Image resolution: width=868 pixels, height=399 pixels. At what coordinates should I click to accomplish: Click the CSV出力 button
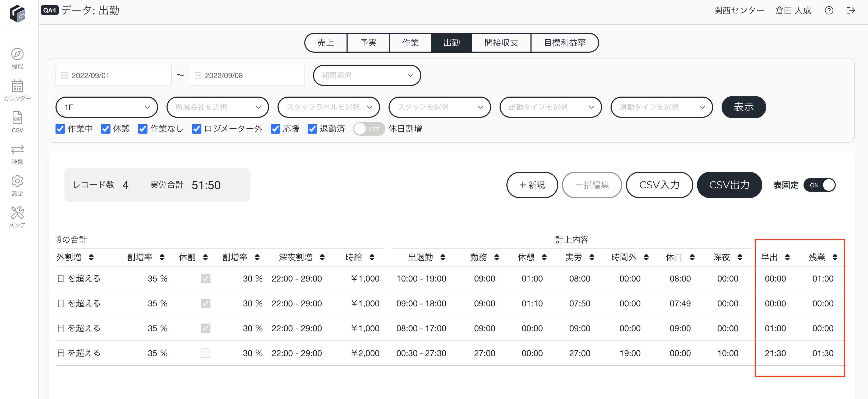point(729,185)
